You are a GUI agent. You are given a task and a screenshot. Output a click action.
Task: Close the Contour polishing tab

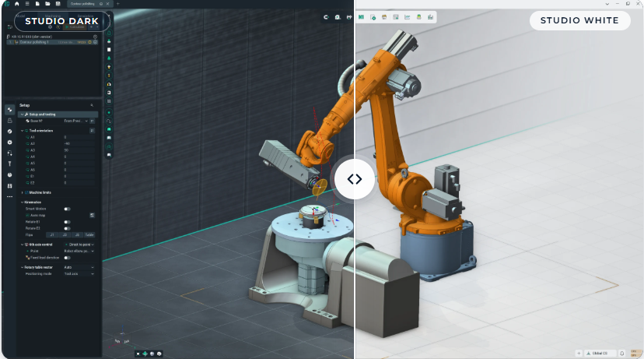point(107,4)
